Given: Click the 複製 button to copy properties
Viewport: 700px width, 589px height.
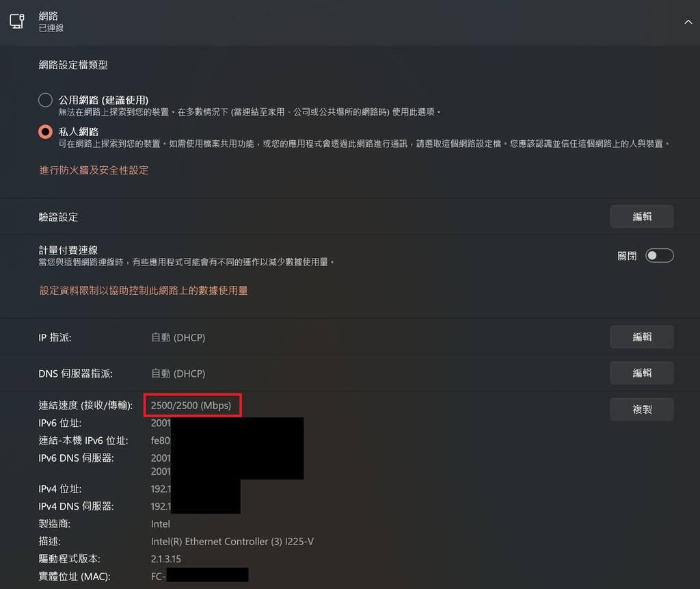Looking at the screenshot, I should pos(641,409).
